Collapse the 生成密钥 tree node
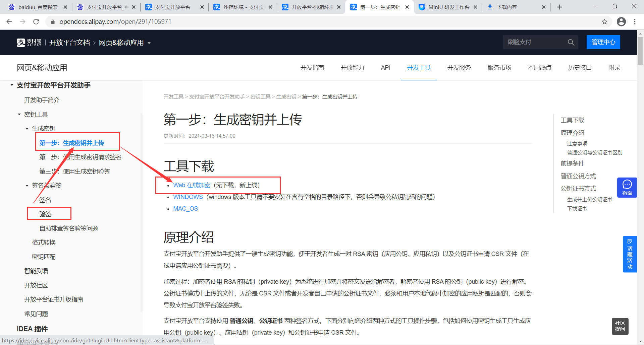The height and width of the screenshot is (345, 644). click(x=27, y=129)
